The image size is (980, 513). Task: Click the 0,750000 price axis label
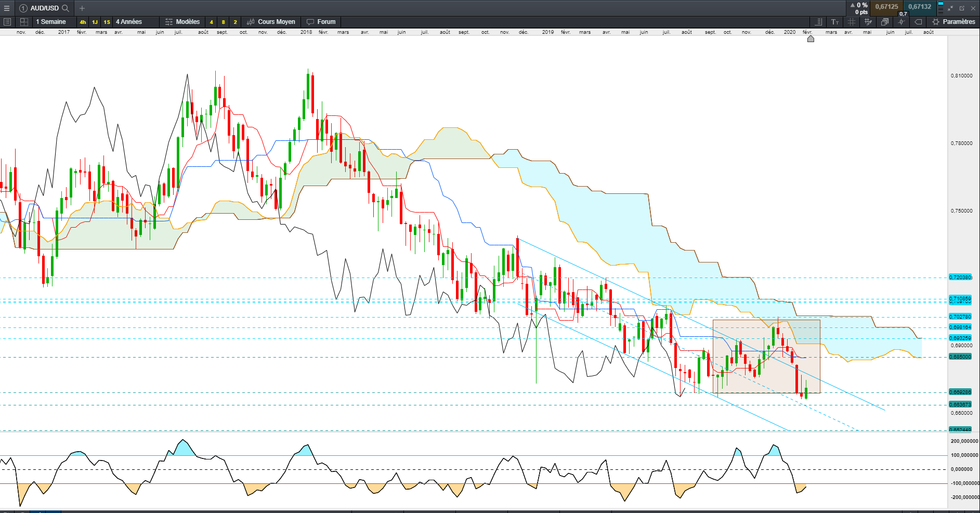click(x=962, y=211)
